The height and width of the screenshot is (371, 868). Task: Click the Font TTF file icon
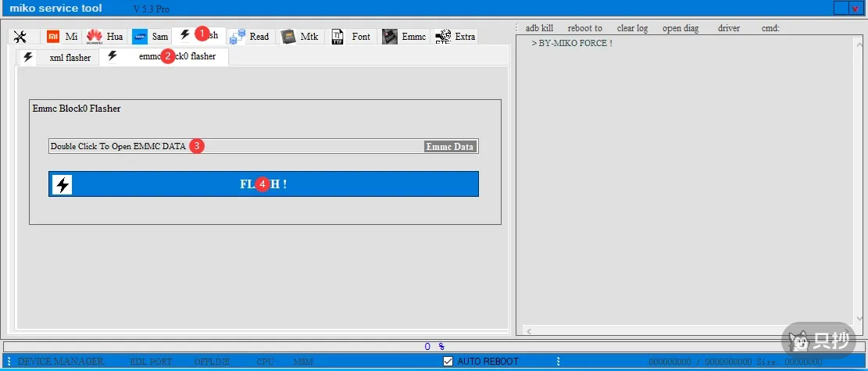pos(338,37)
